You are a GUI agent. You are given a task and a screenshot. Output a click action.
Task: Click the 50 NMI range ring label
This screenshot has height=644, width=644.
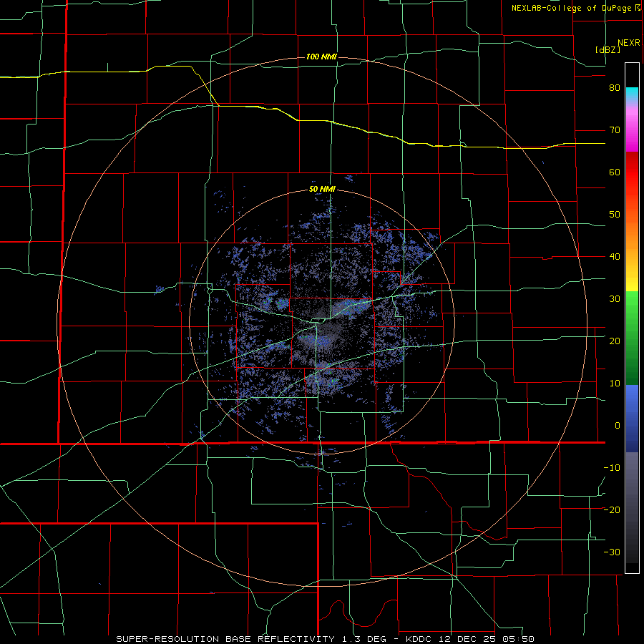322,190
